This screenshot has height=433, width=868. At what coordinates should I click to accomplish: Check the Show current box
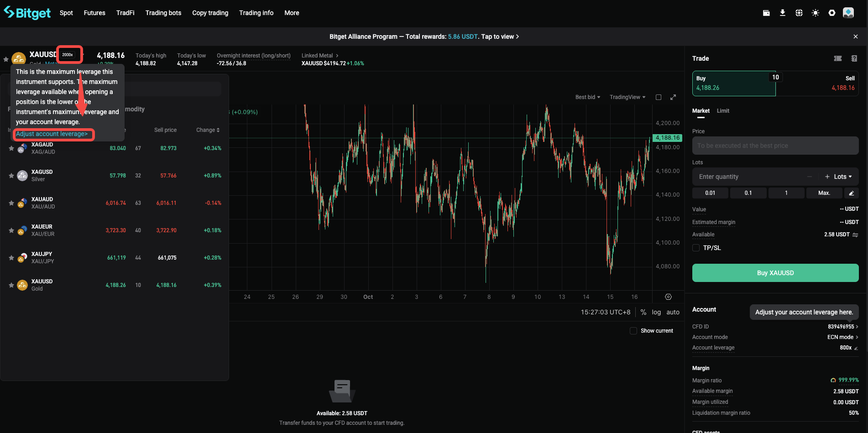633,331
